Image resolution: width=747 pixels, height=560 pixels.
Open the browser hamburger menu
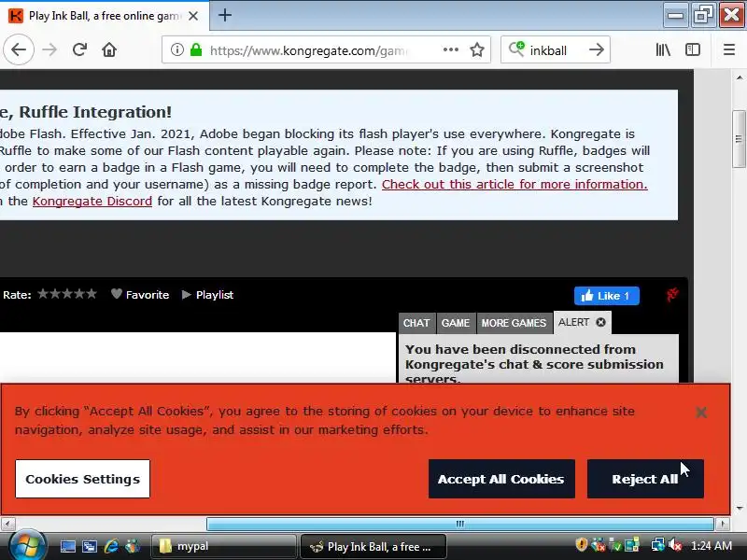(729, 49)
